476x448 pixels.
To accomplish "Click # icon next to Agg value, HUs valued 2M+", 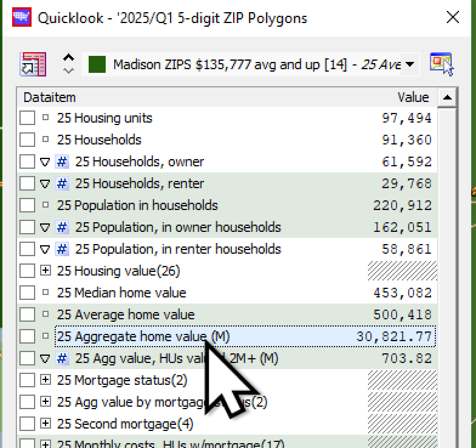I will 62,359.
